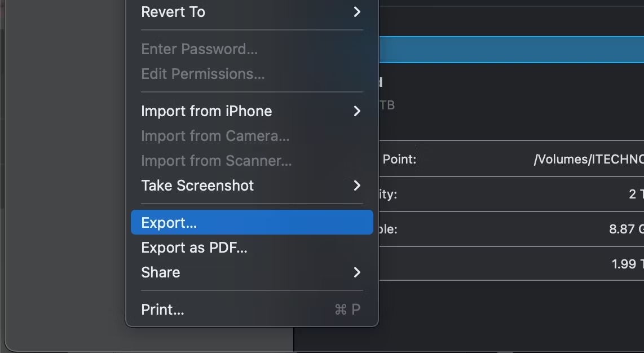Click the gray TB size text
Viewport: 644px width, 353px height.
tap(387, 105)
